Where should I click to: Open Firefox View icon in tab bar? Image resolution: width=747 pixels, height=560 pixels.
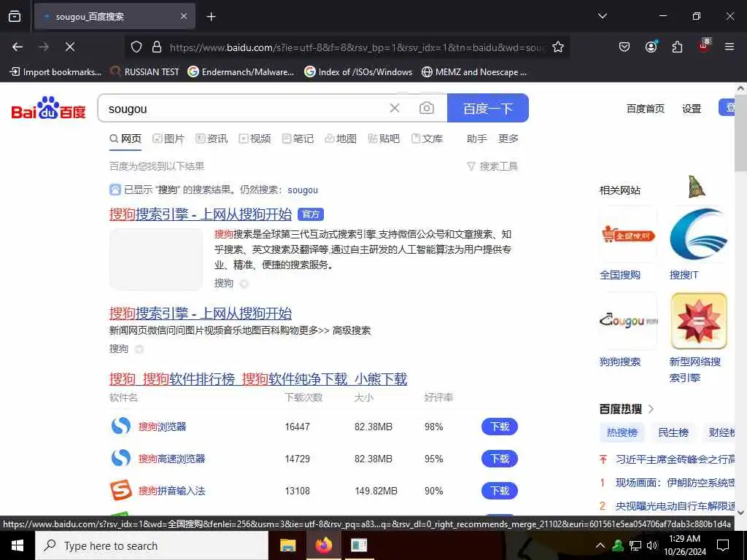[15, 16]
